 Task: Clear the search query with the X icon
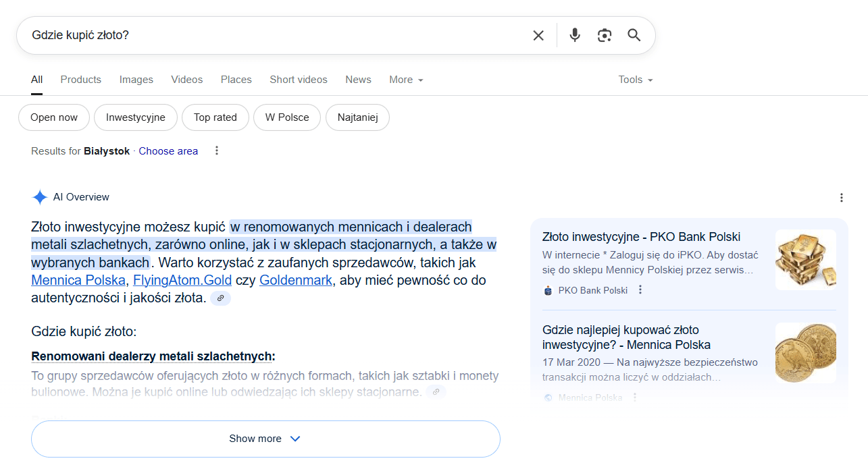point(538,35)
